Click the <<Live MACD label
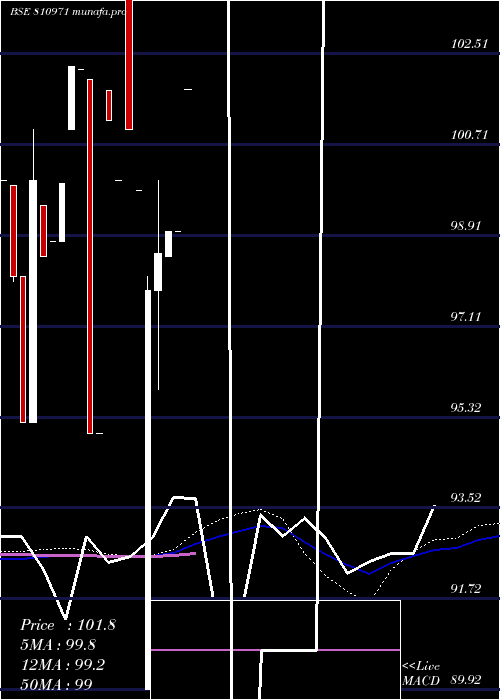 click(421, 674)
